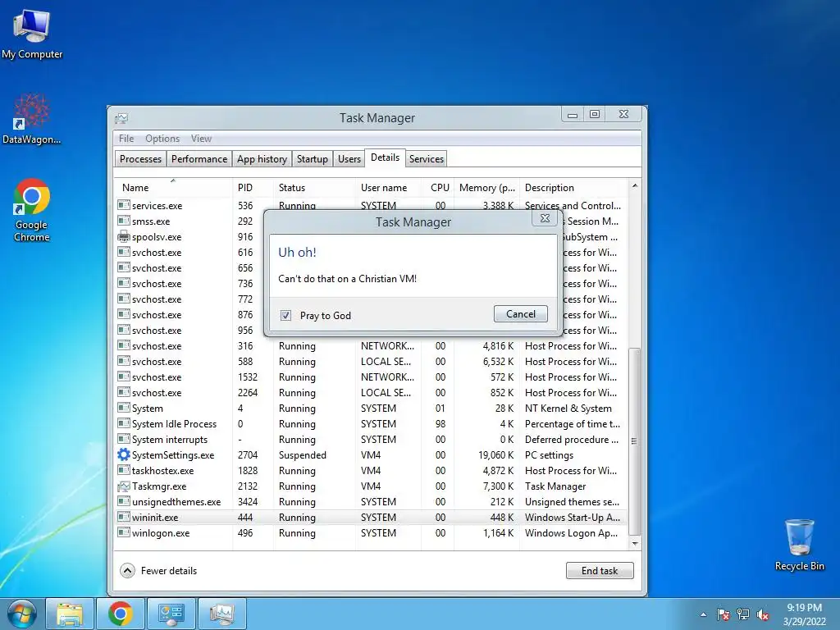Switch to the Services tab

click(x=427, y=158)
